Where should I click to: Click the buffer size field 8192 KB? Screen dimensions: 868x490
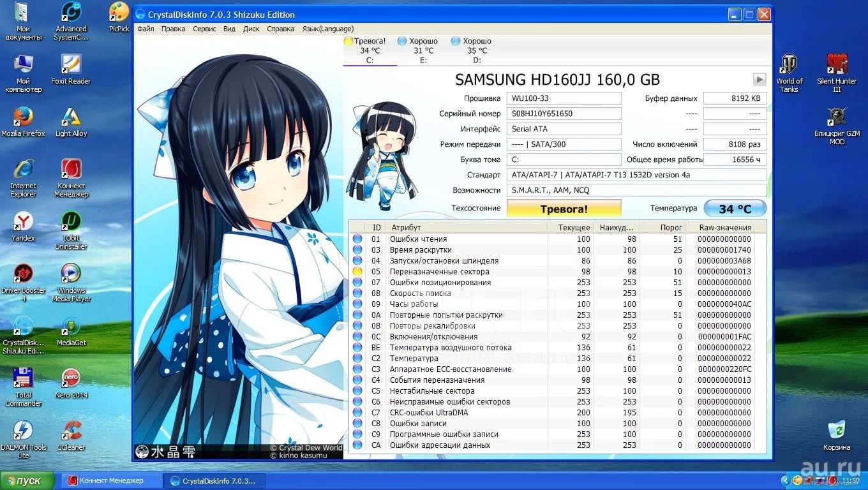point(735,98)
